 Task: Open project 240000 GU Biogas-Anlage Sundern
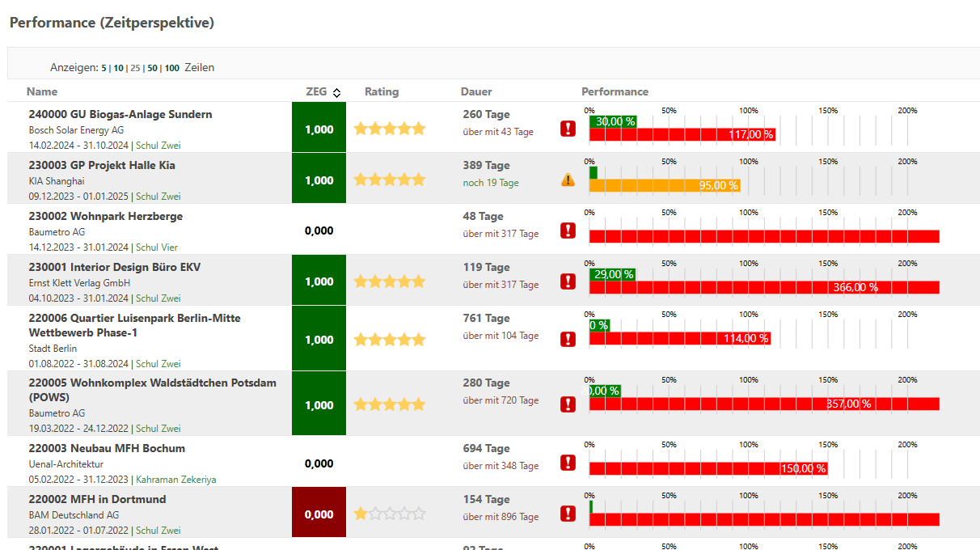120,114
